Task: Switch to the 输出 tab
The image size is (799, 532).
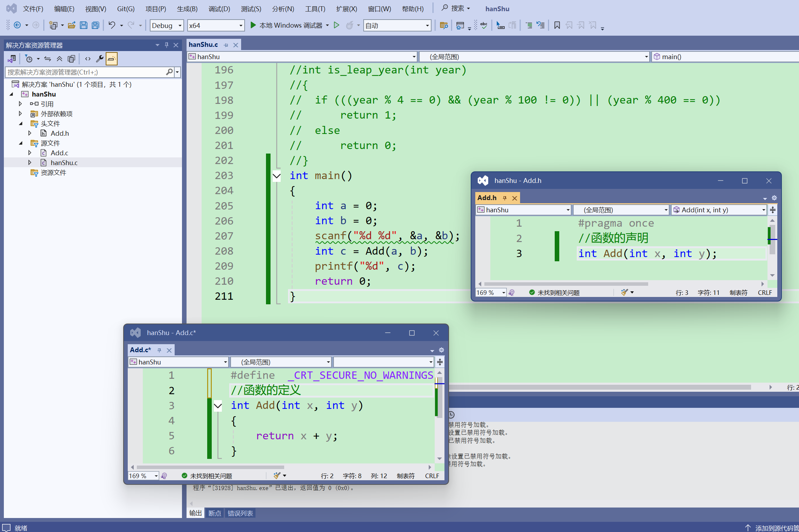Action: [x=195, y=513]
